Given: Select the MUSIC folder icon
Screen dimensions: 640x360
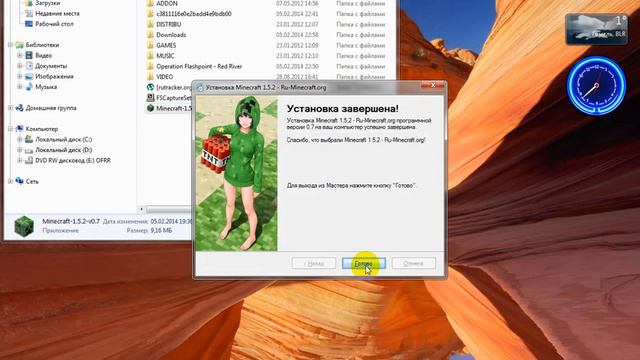Looking at the screenshot, I should click(x=150, y=56).
